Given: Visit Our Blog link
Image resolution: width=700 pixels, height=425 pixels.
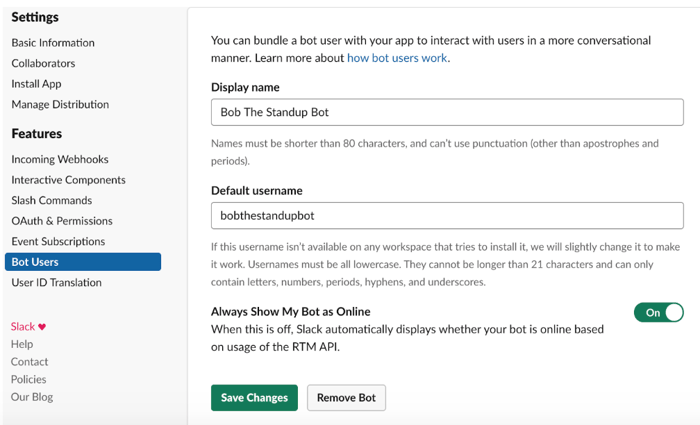Looking at the screenshot, I should click(x=32, y=397).
